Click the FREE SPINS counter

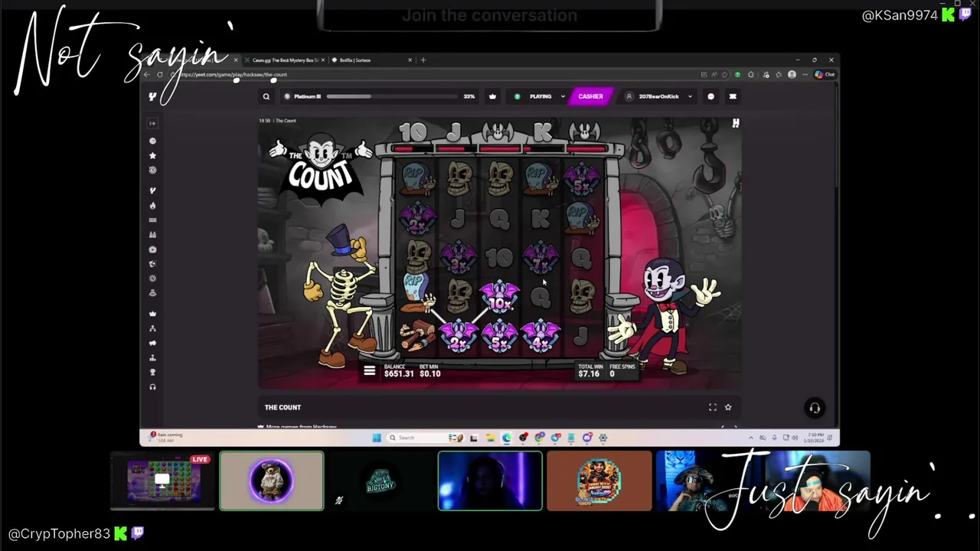tap(622, 371)
